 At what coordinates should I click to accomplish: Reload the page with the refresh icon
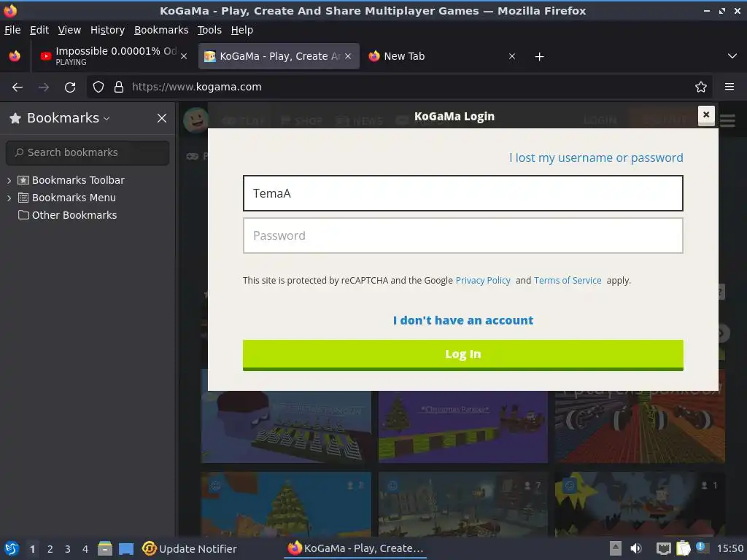[x=70, y=87]
